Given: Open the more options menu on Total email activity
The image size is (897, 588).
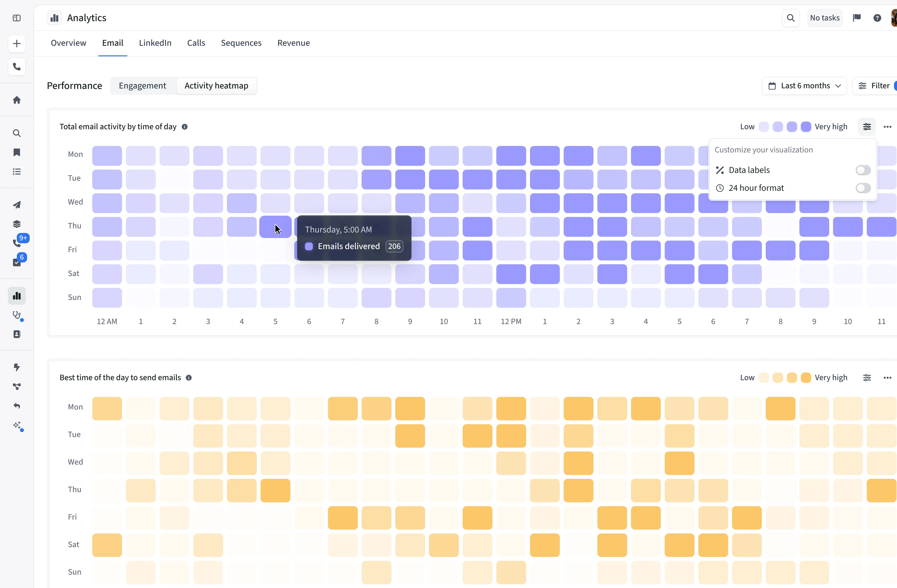Looking at the screenshot, I should [x=887, y=126].
